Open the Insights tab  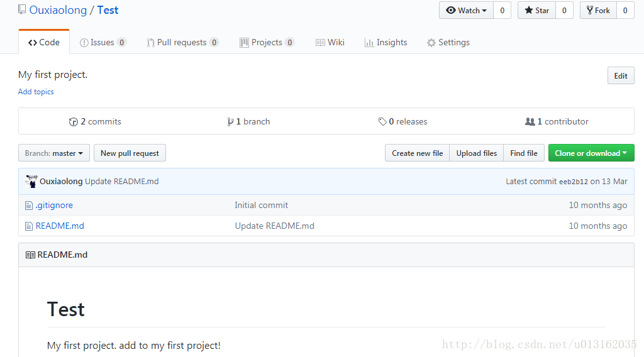point(386,42)
